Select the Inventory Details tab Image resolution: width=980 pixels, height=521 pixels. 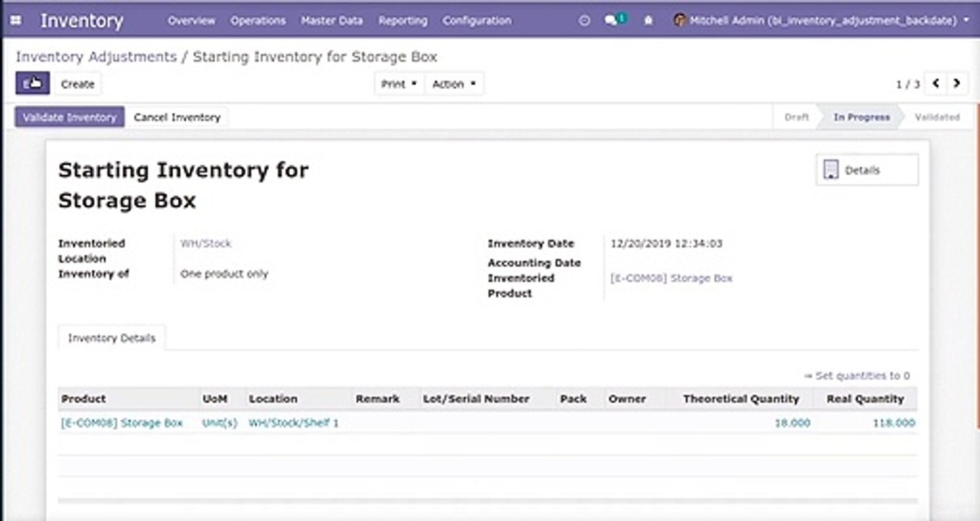[x=111, y=338]
